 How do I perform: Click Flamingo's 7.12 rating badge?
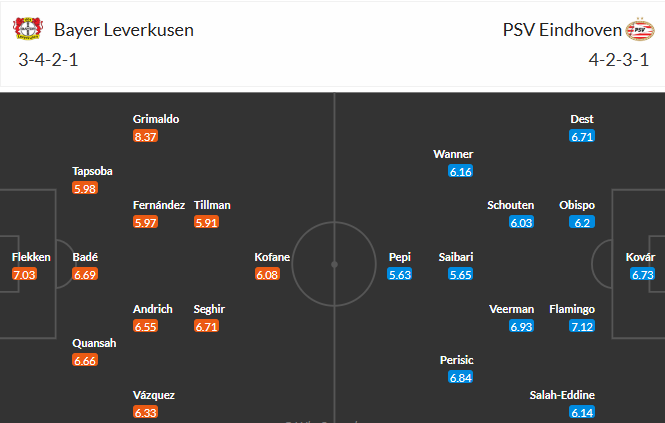(581, 326)
